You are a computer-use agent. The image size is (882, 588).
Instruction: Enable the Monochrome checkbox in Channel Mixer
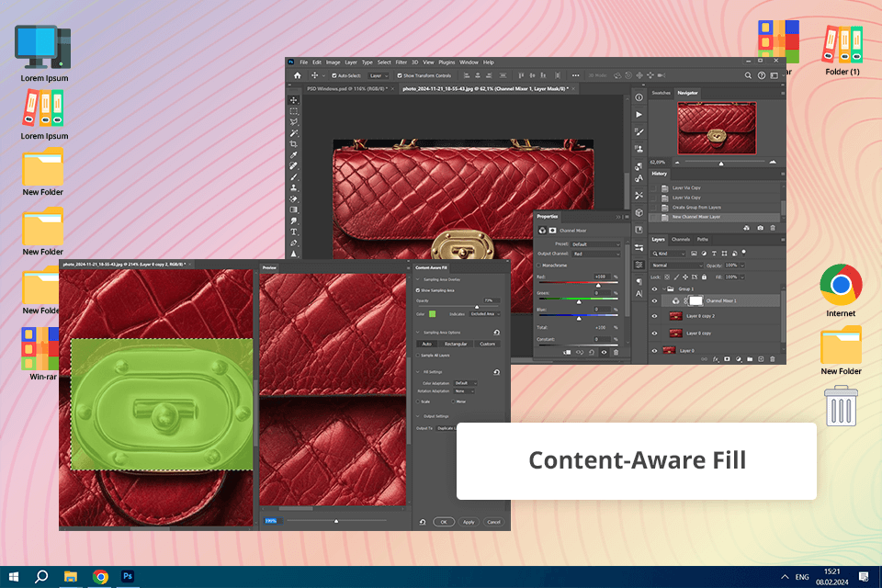tap(539, 265)
